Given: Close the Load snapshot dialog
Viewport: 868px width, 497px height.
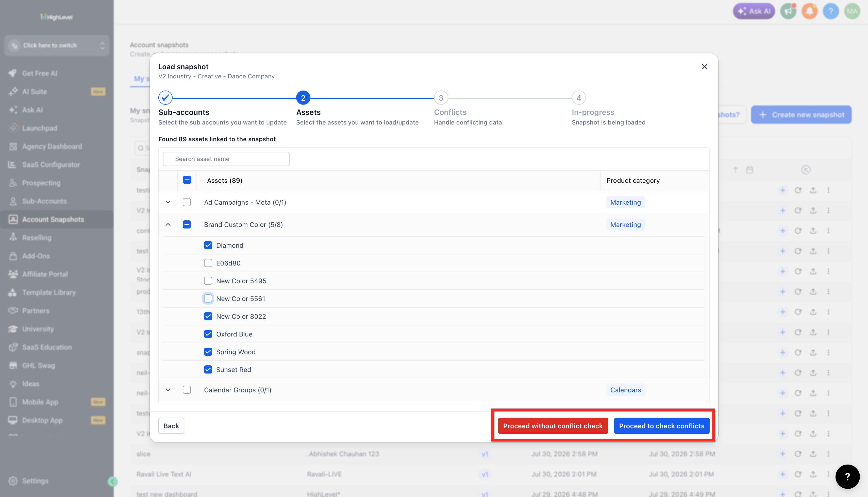Looking at the screenshot, I should pyautogui.click(x=704, y=66).
